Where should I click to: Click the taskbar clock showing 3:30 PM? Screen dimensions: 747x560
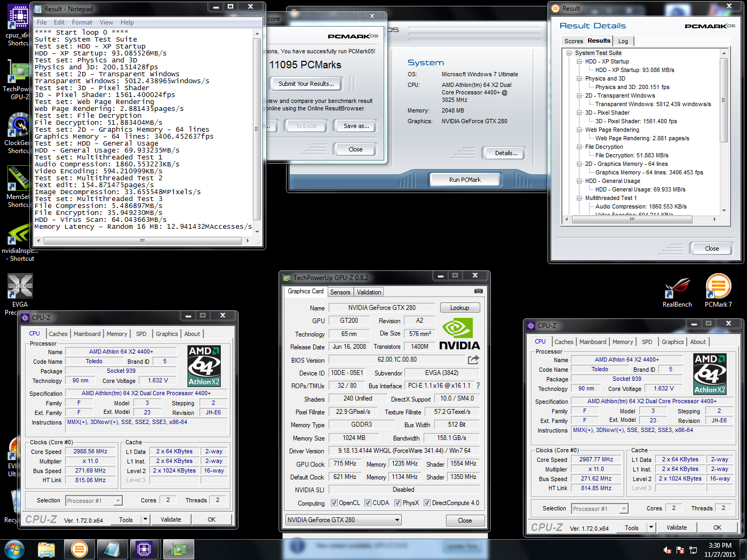click(x=720, y=550)
